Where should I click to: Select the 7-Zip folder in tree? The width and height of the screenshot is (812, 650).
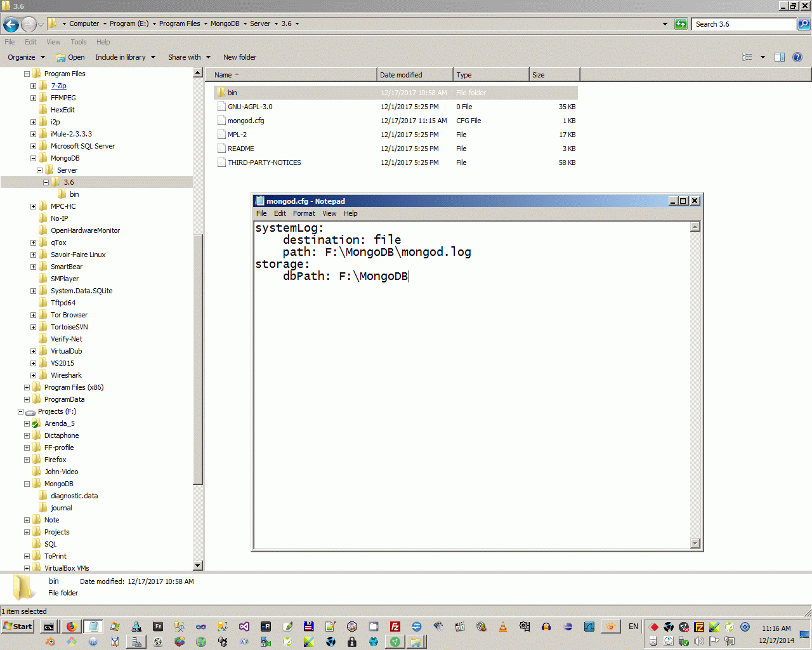[x=58, y=86]
